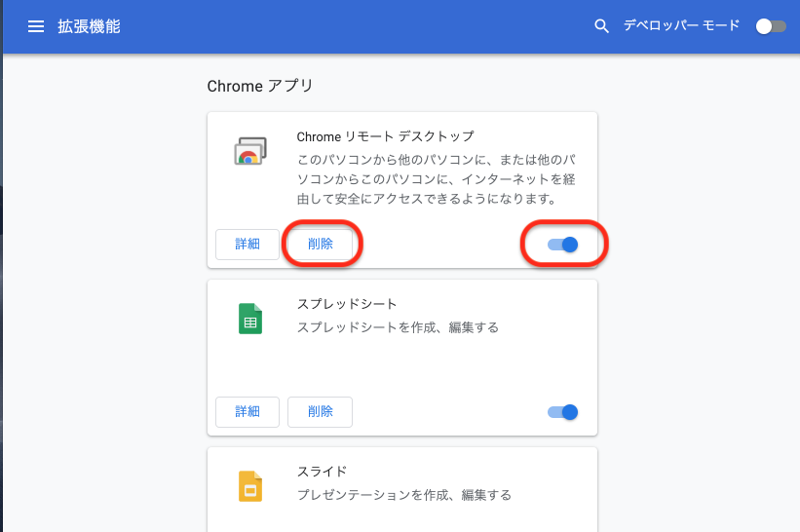This screenshot has width=800, height=532.
Task: Click the yellow スライド icon
Action: click(250, 486)
